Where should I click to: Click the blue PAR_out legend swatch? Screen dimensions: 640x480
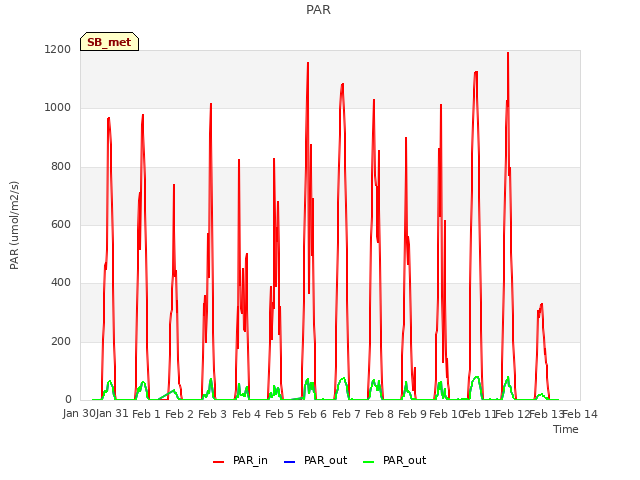pyautogui.click(x=289, y=462)
